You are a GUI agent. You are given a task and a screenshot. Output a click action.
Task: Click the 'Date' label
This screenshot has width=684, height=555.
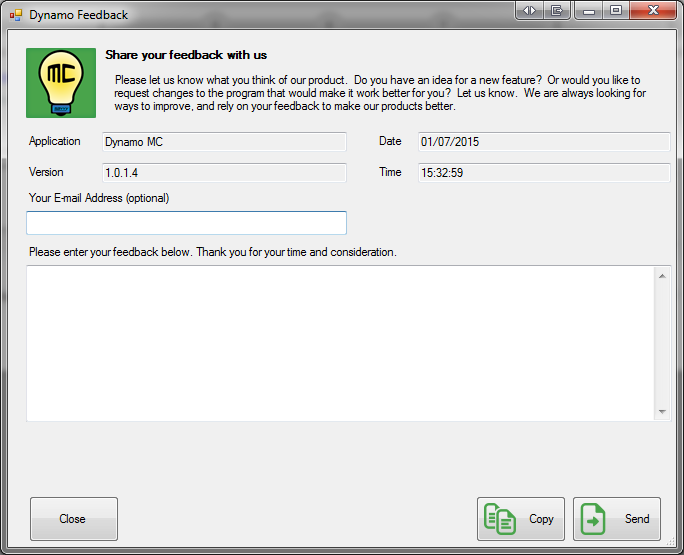pos(390,141)
